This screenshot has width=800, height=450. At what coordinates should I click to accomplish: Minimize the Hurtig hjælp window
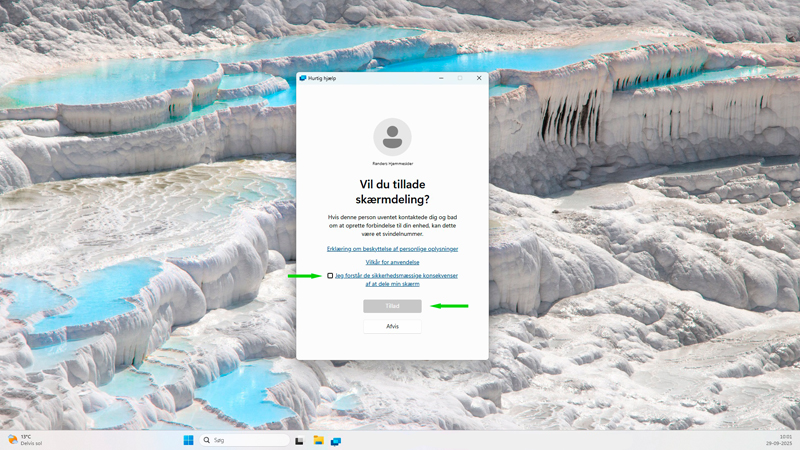(x=441, y=78)
